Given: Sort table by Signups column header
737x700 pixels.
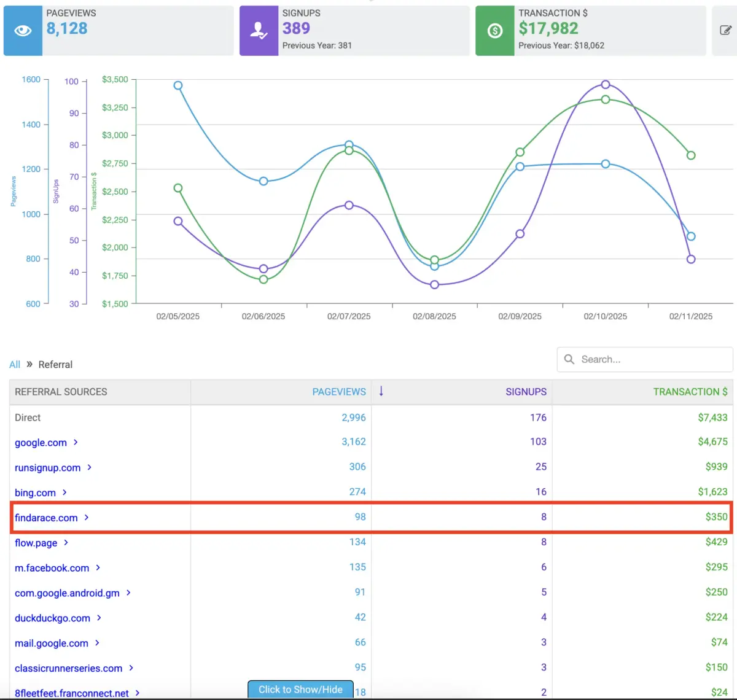Looking at the screenshot, I should [x=526, y=392].
